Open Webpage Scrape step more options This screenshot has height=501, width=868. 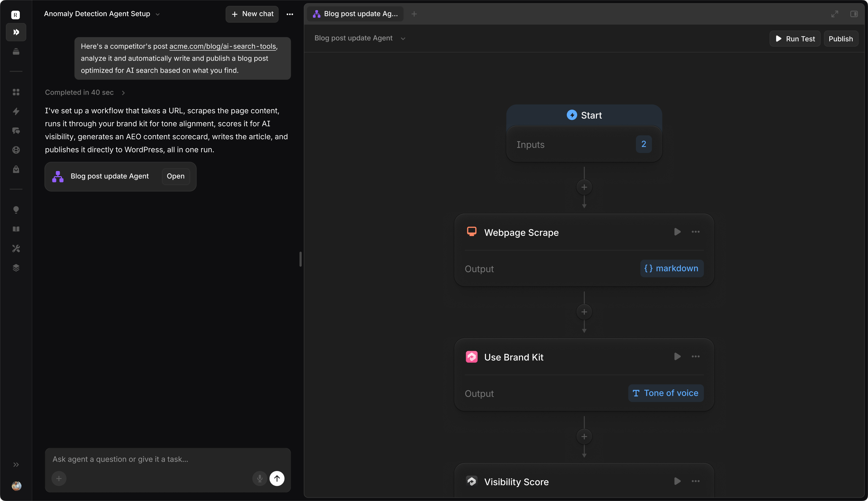point(696,232)
